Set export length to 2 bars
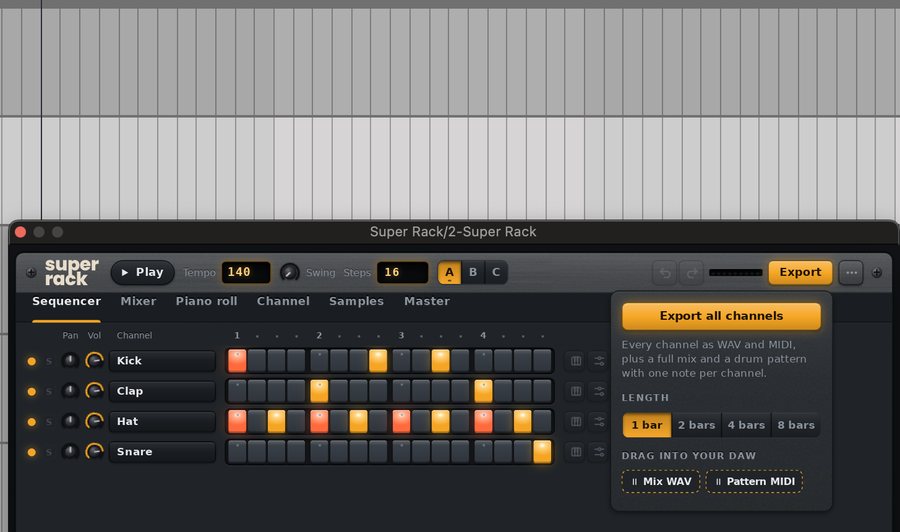This screenshot has height=532, width=900. (x=696, y=425)
